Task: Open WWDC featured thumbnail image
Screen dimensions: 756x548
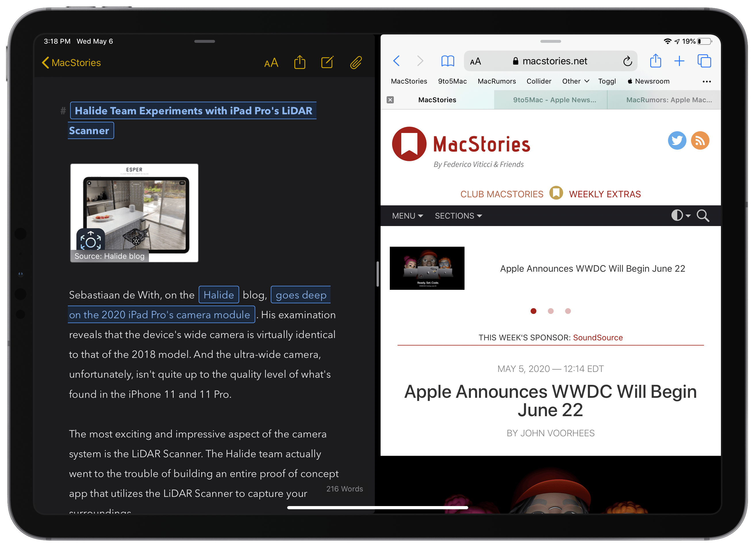Action: tap(427, 268)
